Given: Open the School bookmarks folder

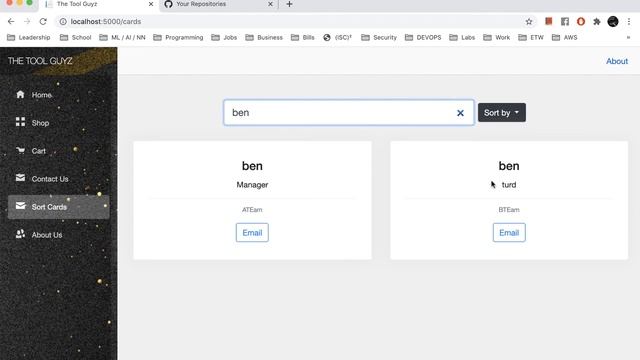Looking at the screenshot, I should pyautogui.click(x=76, y=38).
